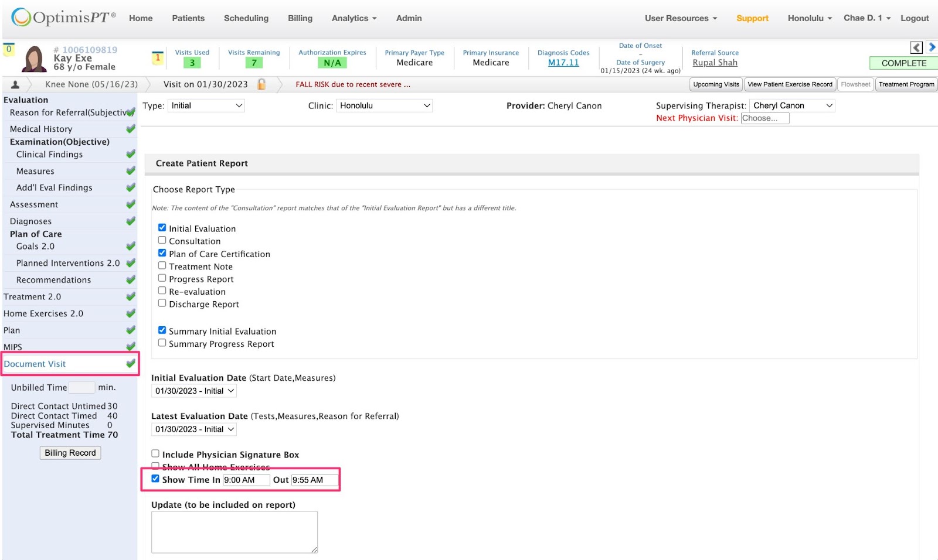Screen dimensions: 938x560
Task: Click the yellow note icon numbered 1
Action: [157, 57]
